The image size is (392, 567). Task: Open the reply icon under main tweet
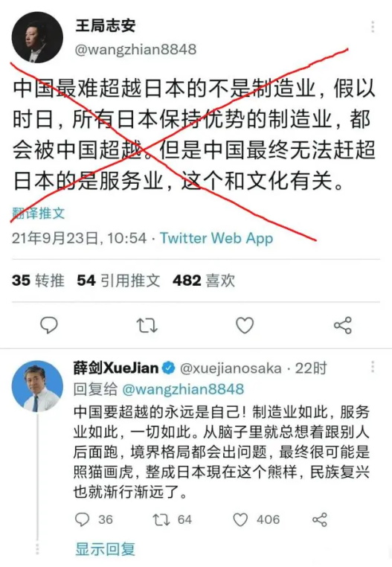[x=49, y=324]
